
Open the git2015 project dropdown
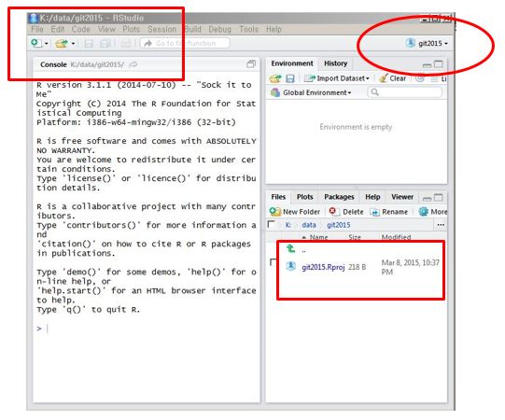click(x=427, y=43)
